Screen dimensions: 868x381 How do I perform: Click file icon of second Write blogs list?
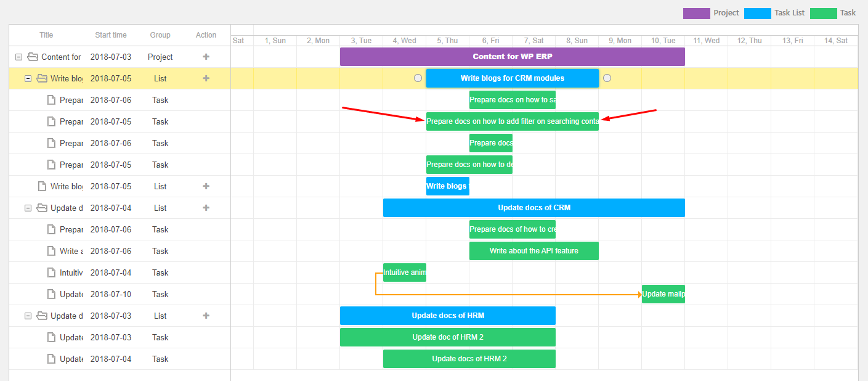coord(43,186)
